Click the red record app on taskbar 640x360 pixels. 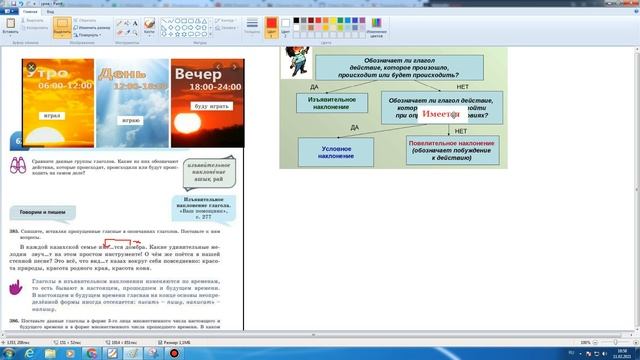tap(174, 353)
